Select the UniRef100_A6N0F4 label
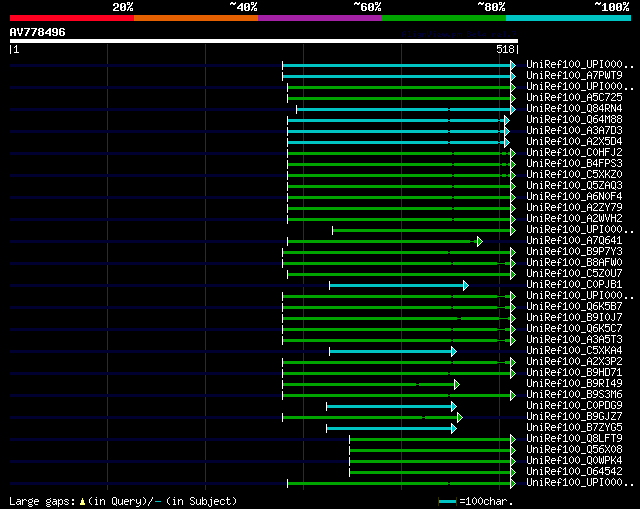640x509 pixels. pos(574,197)
